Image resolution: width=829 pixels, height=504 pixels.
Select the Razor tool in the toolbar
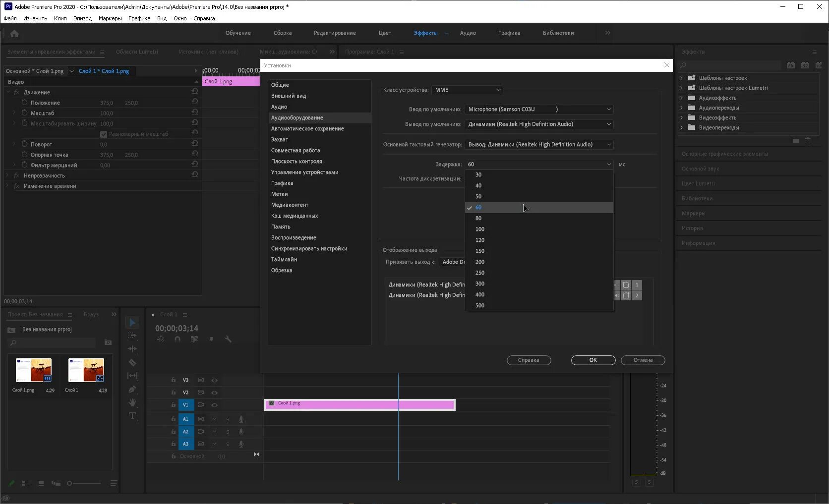(132, 362)
